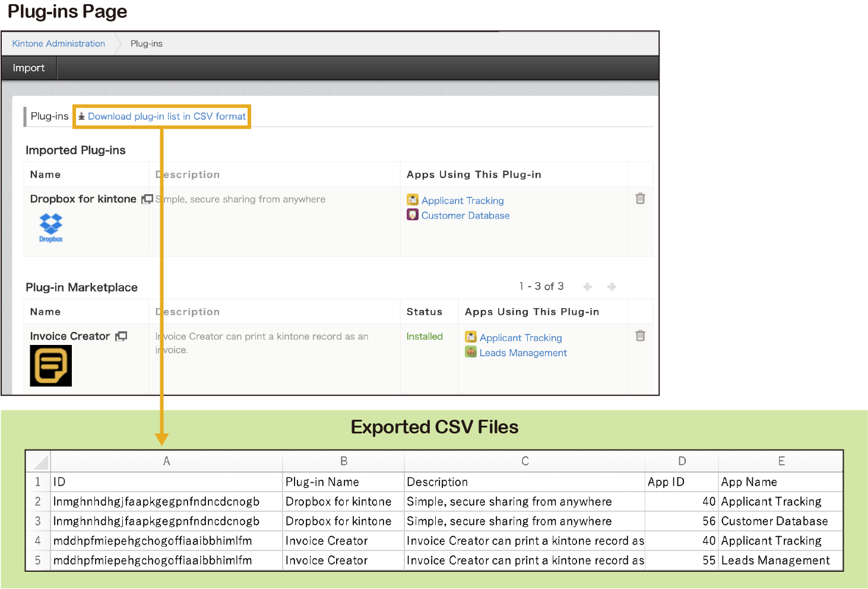The width and height of the screenshot is (868, 589).
Task: Click the Invoice Creator plug-in icon
Action: [51, 366]
